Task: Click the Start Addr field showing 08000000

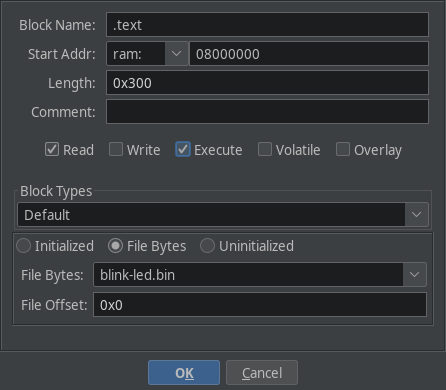Action: click(309, 54)
